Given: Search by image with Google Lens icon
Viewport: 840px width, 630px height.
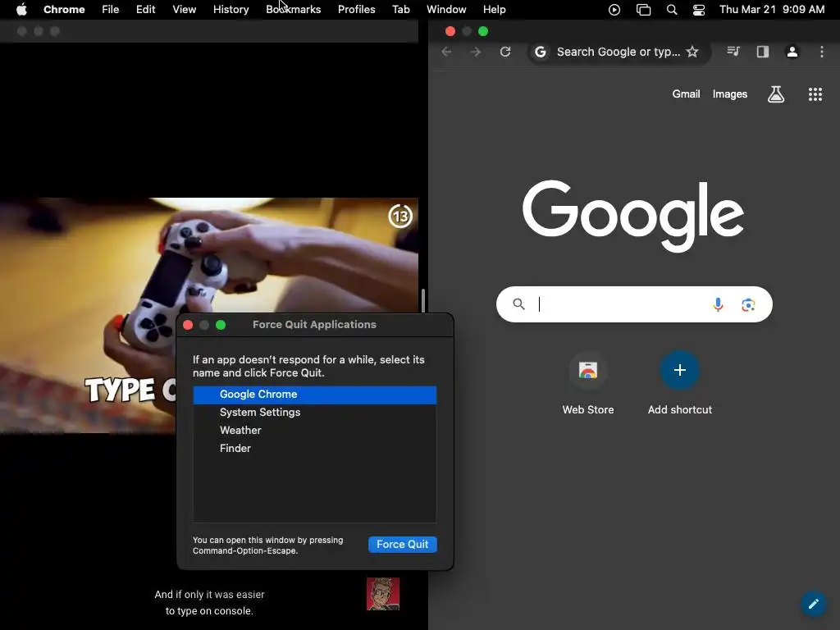Looking at the screenshot, I should tap(748, 305).
